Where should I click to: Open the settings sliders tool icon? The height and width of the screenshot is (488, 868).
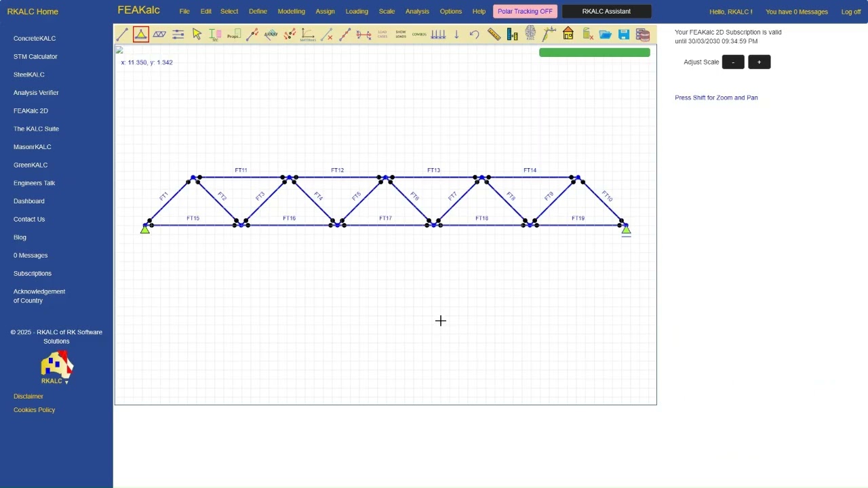pyautogui.click(x=178, y=34)
